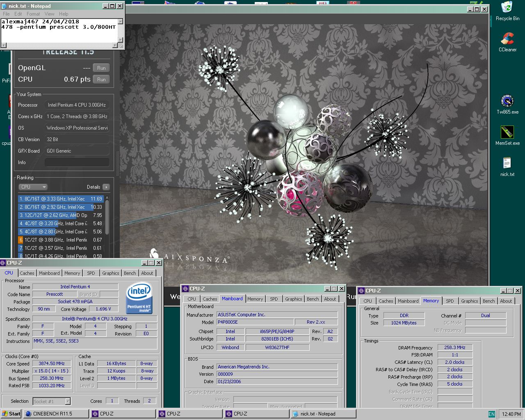Viewport: 525px width, 420px height.
Task: Click title bar icon of CPU-Z Memory window
Action: (x=361, y=290)
